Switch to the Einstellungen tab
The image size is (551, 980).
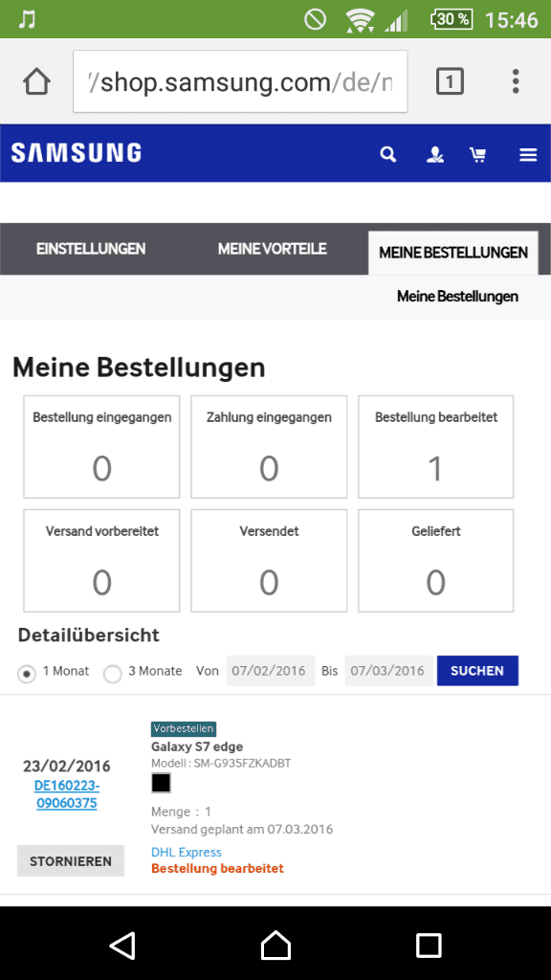[x=91, y=249]
